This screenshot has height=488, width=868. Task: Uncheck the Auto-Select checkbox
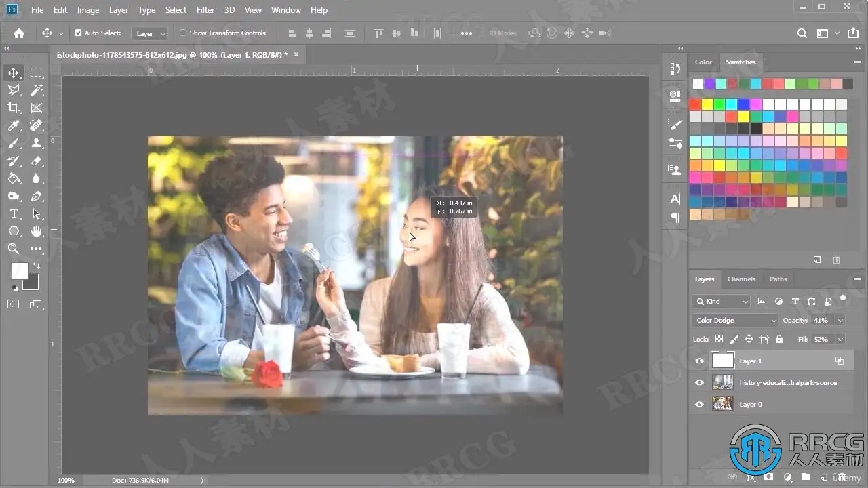pos(78,33)
